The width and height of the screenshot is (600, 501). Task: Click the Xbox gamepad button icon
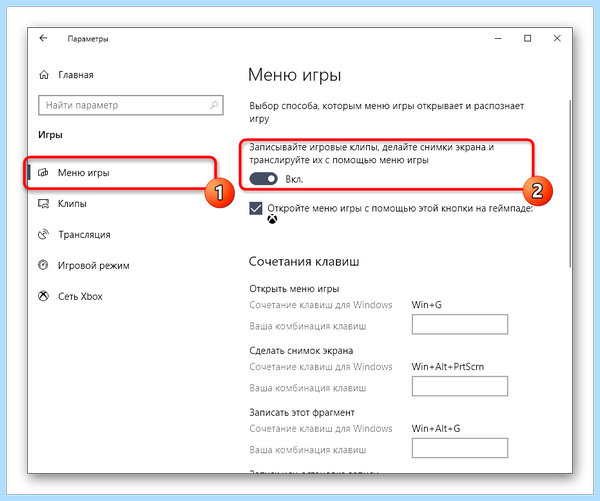[x=272, y=219]
